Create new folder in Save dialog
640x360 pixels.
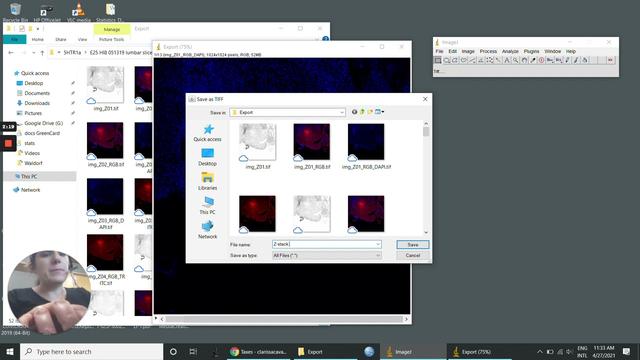click(370, 112)
